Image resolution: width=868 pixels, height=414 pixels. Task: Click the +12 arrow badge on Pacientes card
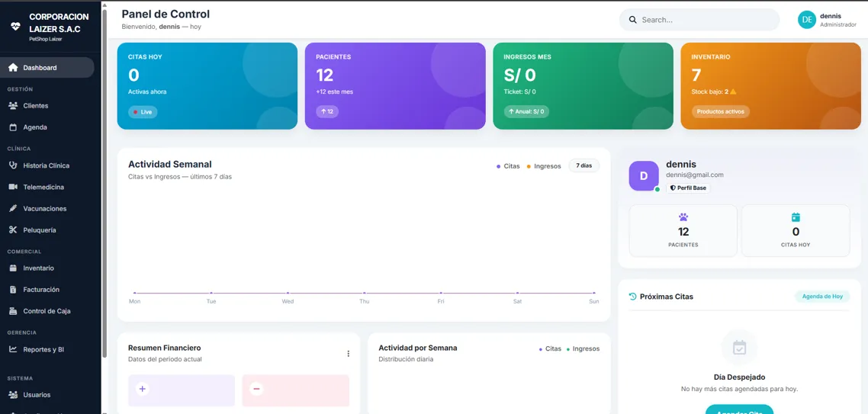[x=327, y=111]
